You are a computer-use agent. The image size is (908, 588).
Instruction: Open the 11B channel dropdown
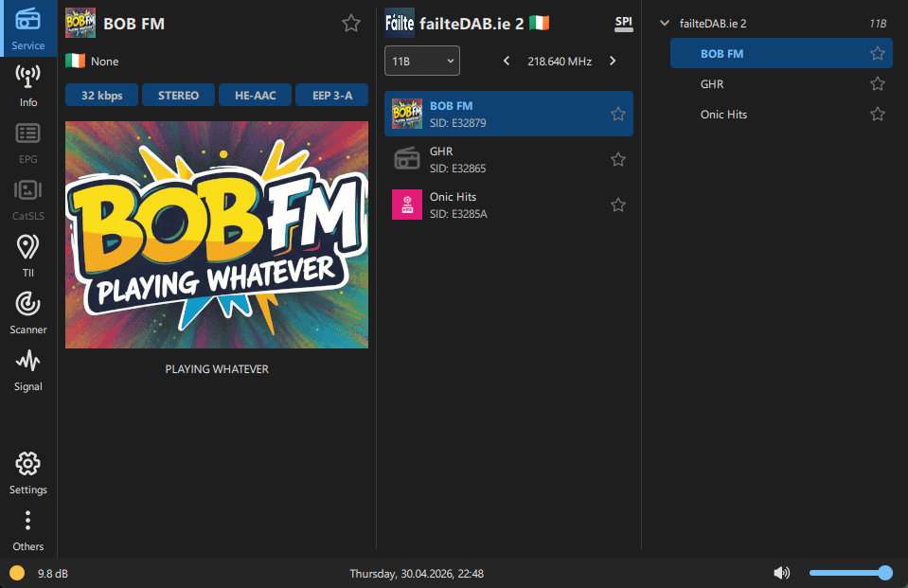(422, 61)
